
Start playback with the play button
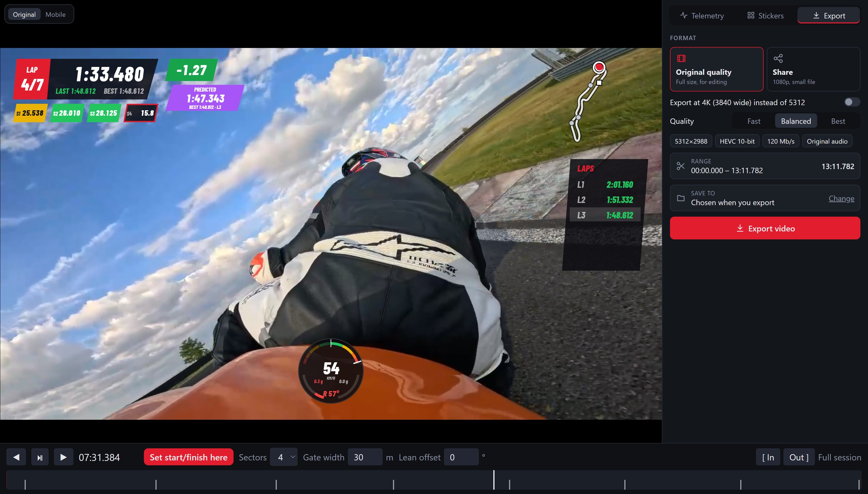pyautogui.click(x=63, y=457)
